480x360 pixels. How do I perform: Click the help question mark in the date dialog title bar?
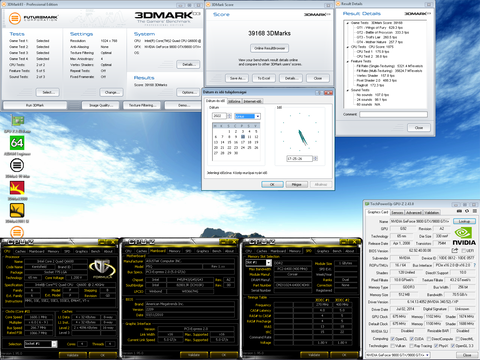coord(319,93)
